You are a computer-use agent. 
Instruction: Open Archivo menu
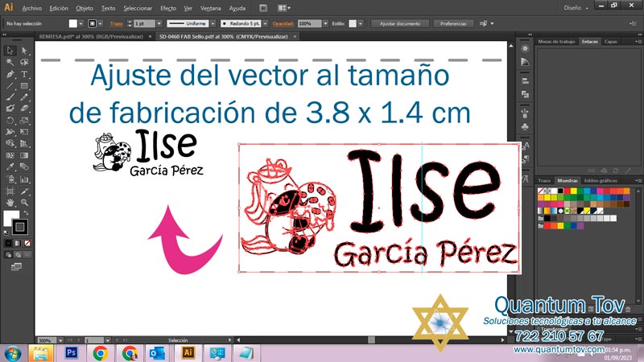point(32,8)
